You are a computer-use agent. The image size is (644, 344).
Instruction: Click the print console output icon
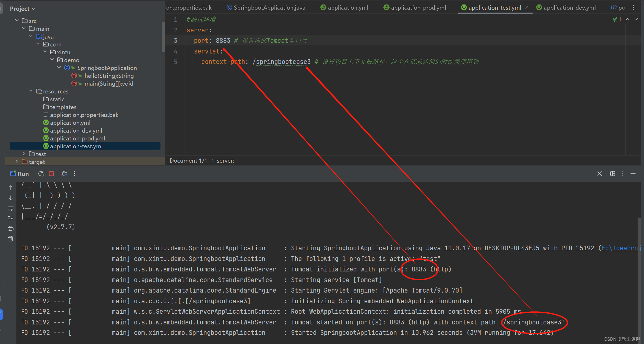pyautogui.click(x=11, y=228)
